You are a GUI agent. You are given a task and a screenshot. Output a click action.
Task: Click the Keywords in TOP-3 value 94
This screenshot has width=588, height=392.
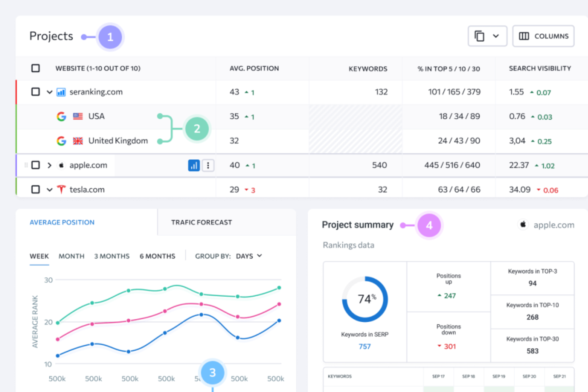click(x=532, y=284)
